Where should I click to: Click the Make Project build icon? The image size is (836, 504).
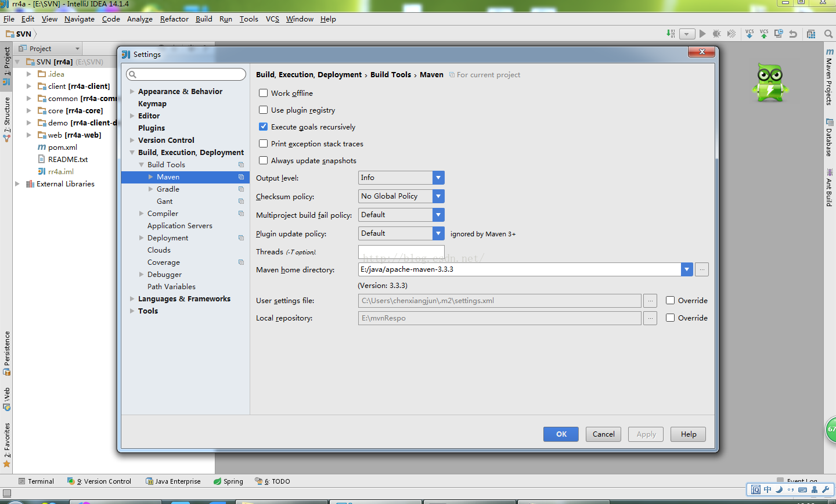coord(671,34)
